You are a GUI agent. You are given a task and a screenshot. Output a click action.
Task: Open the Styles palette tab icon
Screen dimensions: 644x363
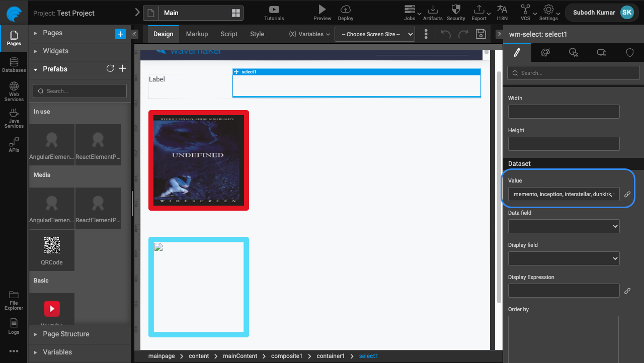(x=545, y=52)
